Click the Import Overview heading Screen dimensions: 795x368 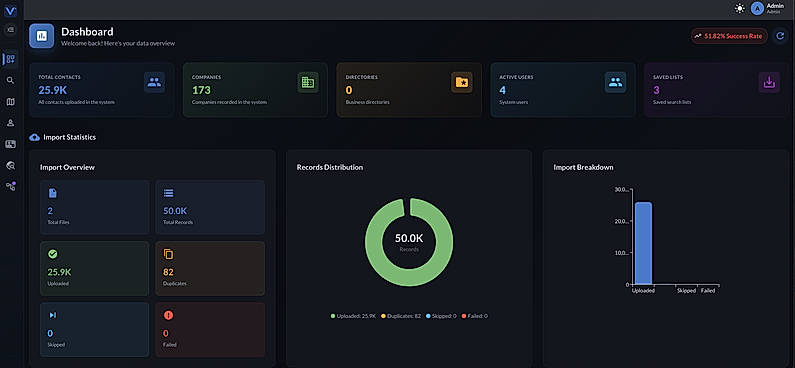coord(67,167)
